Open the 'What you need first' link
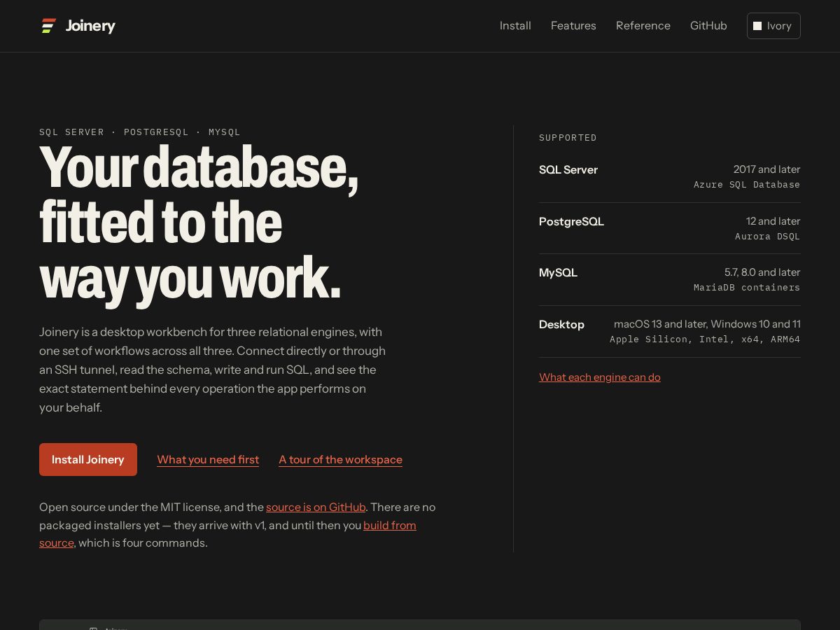 coord(208,459)
